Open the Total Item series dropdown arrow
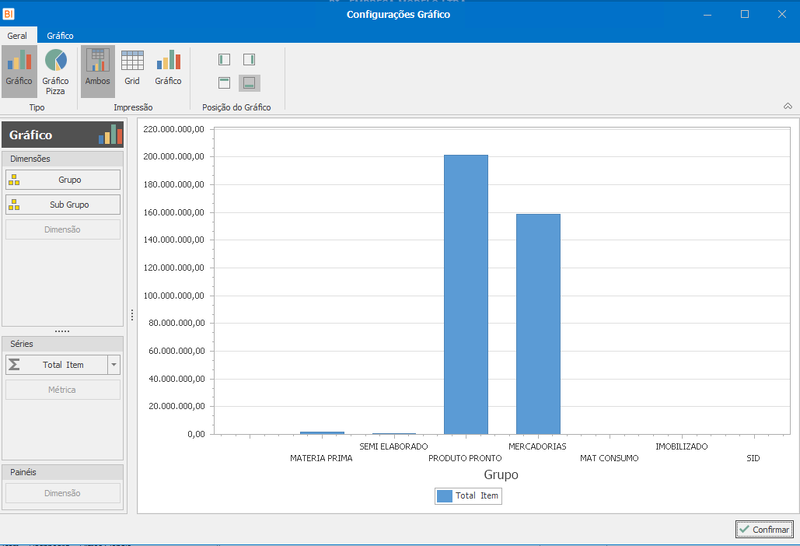 (114, 365)
